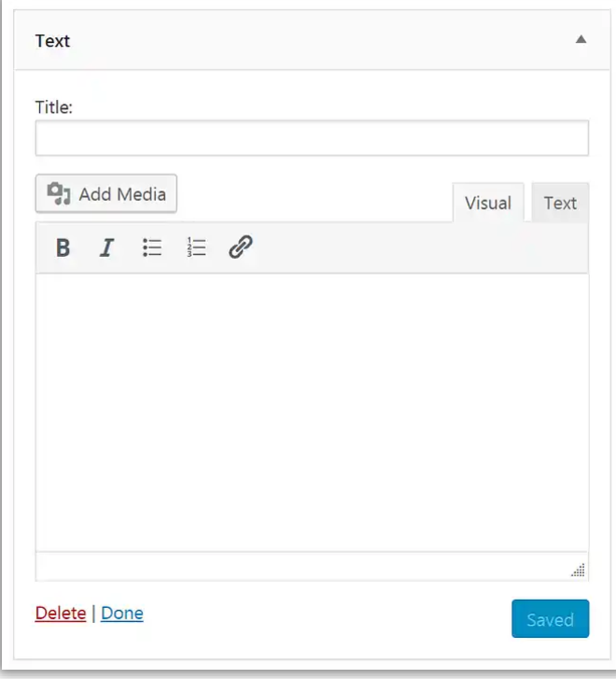The image size is (616, 679).
Task: Click the "Title:" field label
Action: 54,106
